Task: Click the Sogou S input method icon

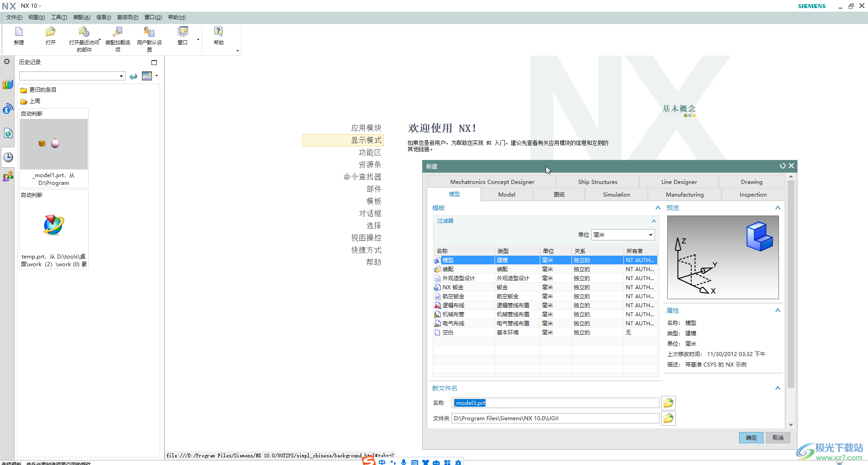Action: click(369, 461)
